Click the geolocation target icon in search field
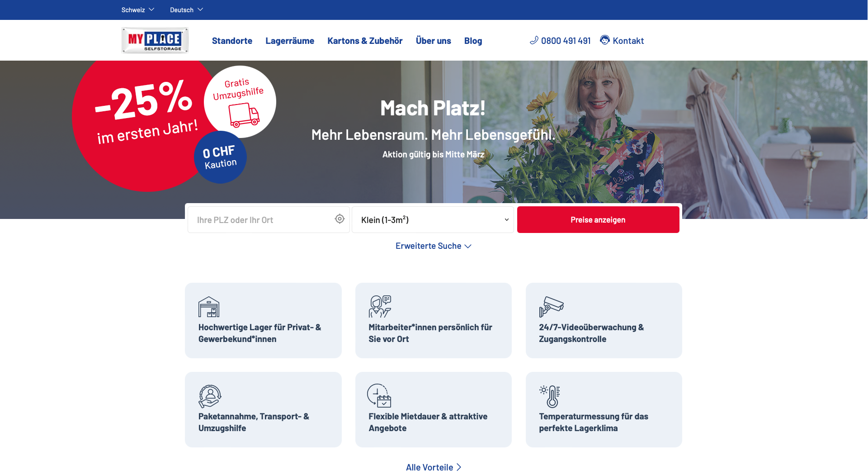This screenshot has height=475, width=868. point(340,219)
